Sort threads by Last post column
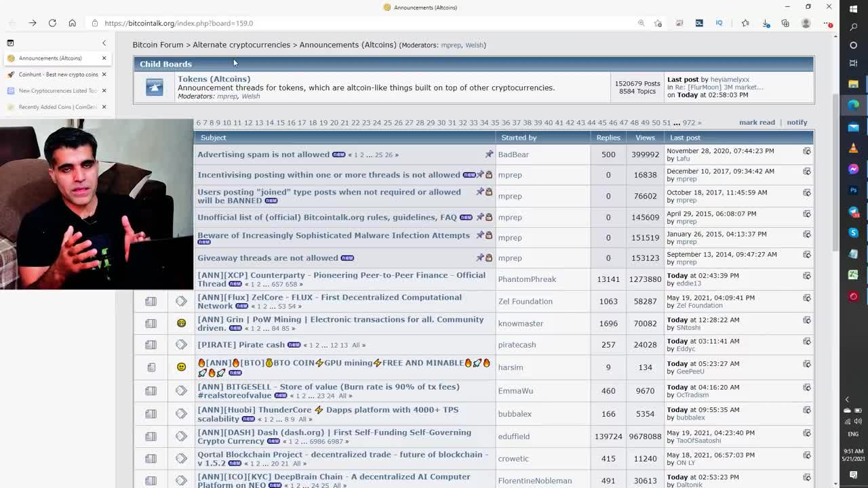This screenshot has height=488, width=868. pos(685,138)
